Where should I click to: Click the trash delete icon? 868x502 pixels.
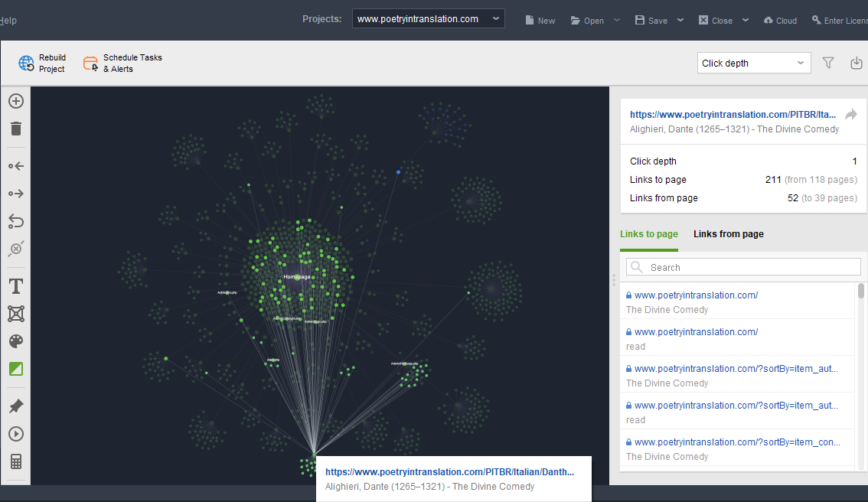16,129
